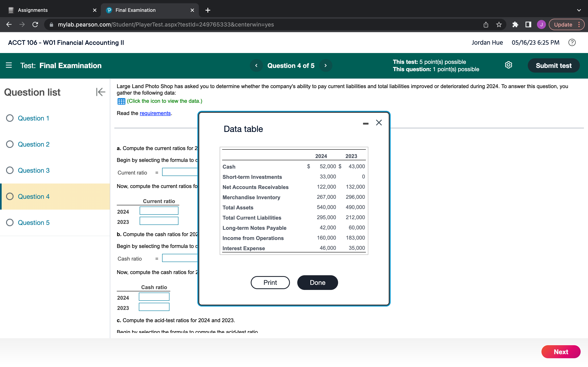Click the 2024 current ratio input field
Viewport: 588px width, 367px height.
tap(159, 211)
